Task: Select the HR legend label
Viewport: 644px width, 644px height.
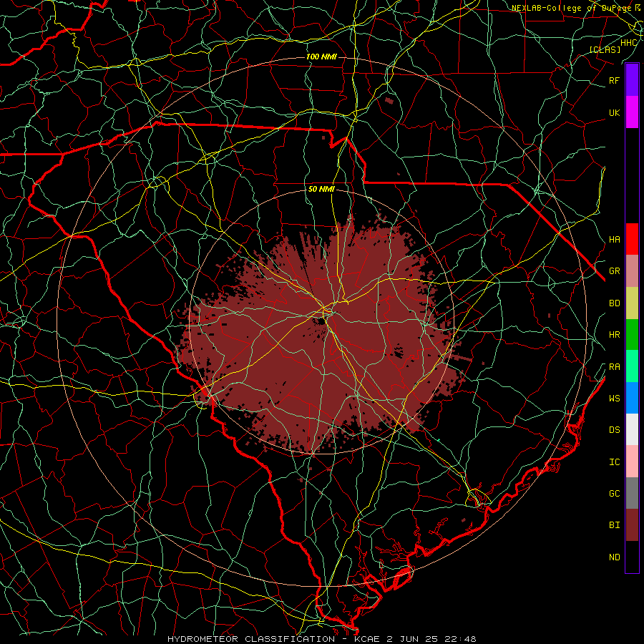Action: [x=614, y=335]
